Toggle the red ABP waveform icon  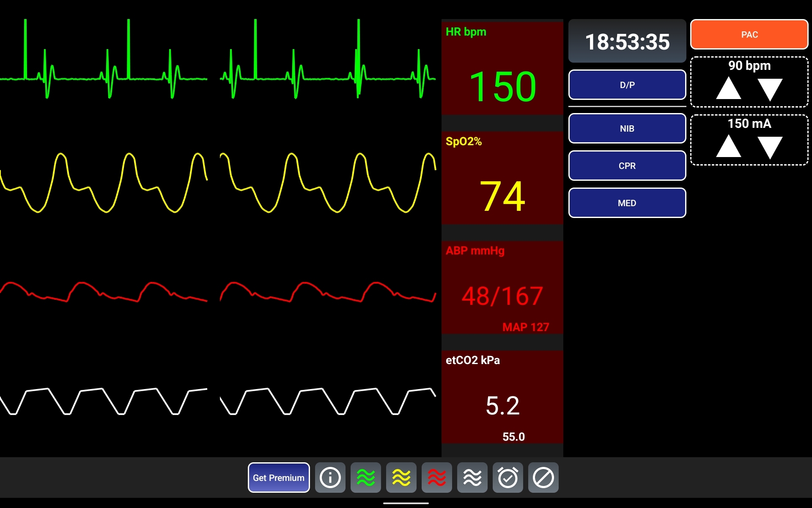(436, 478)
